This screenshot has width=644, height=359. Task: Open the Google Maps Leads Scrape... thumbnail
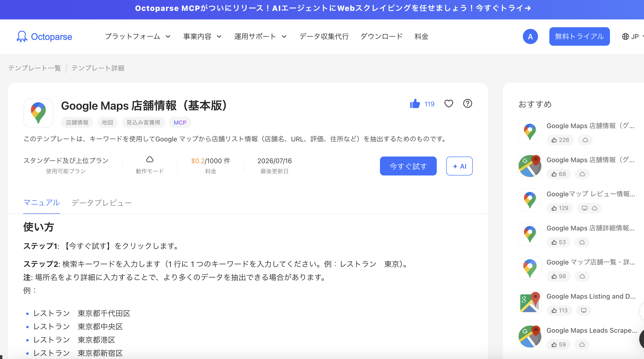[x=530, y=337]
